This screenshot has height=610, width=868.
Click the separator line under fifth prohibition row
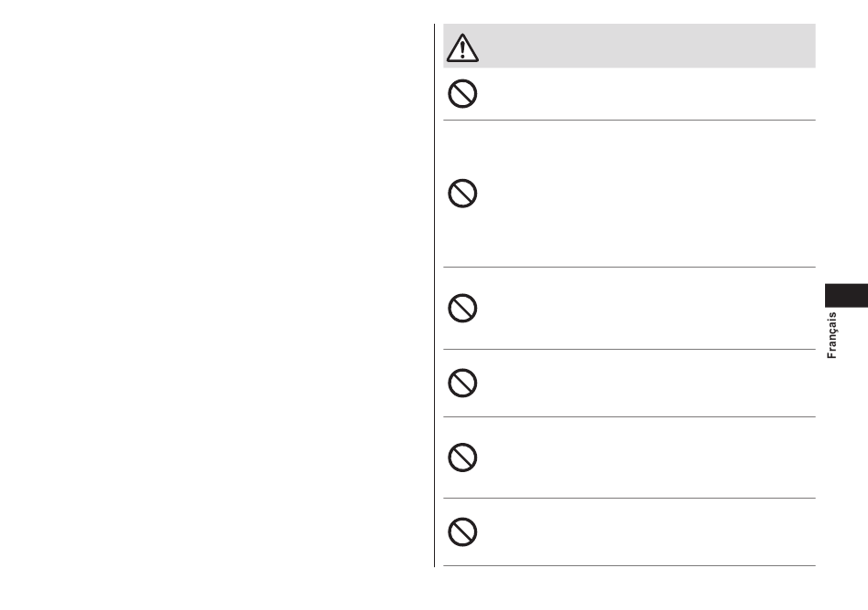[x=630, y=499]
